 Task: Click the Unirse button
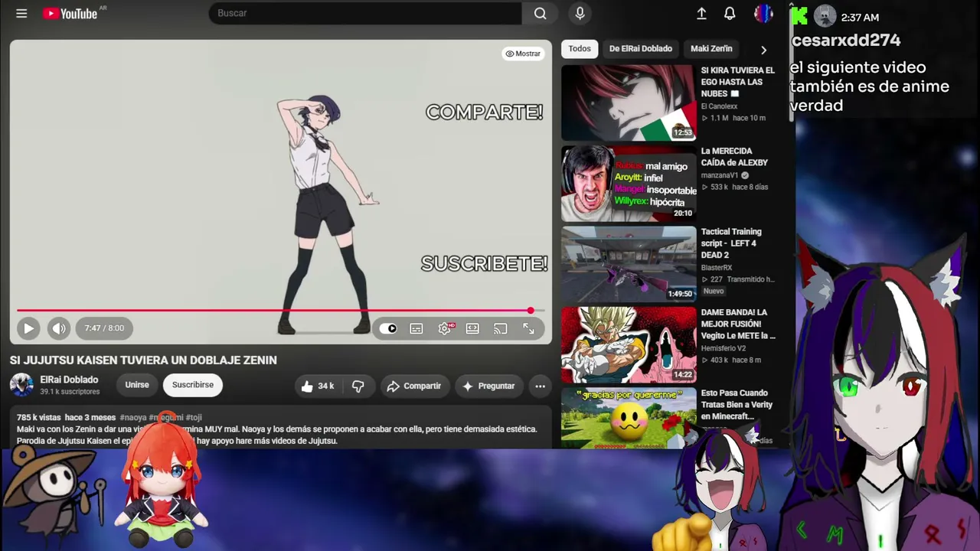137,385
